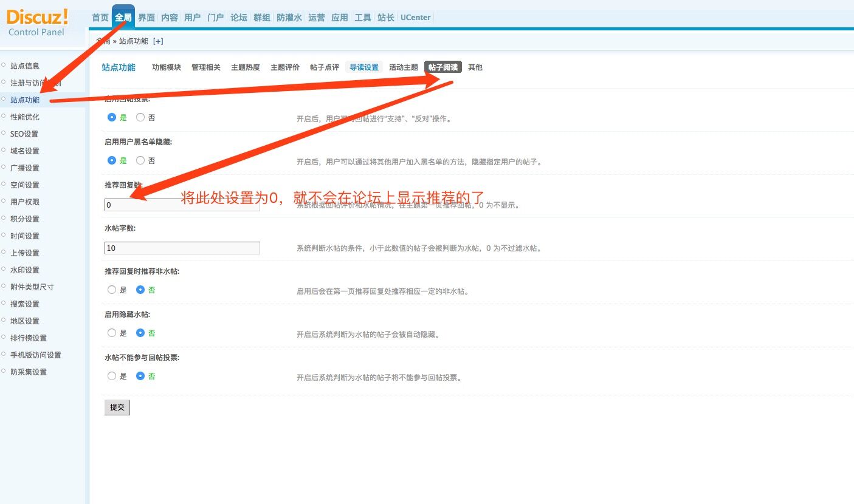Viewport: 854px width, 504px height.
Task: Select 是 for 水帖不能参与回帖投票
Action: (x=112, y=376)
